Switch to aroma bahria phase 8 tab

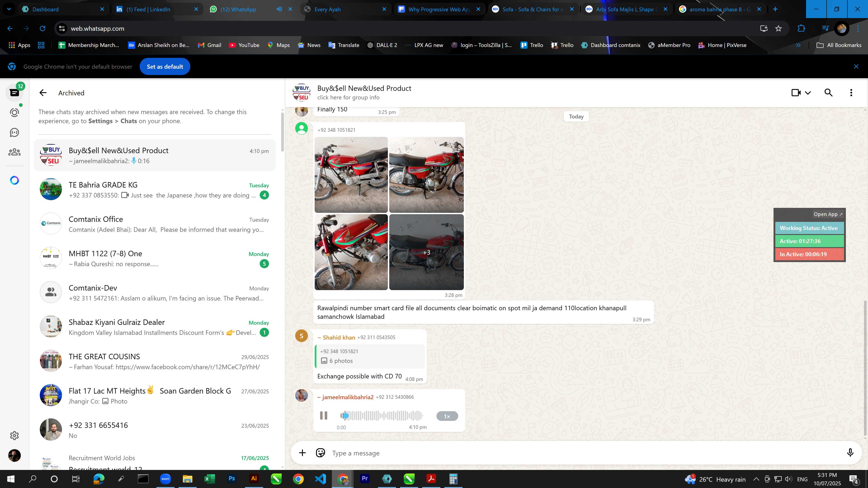point(720,9)
